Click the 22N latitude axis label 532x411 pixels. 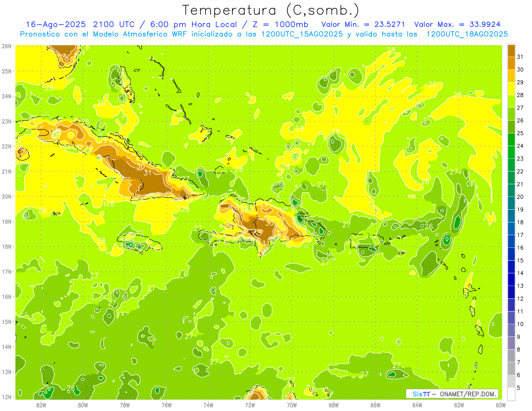[x=7, y=146]
